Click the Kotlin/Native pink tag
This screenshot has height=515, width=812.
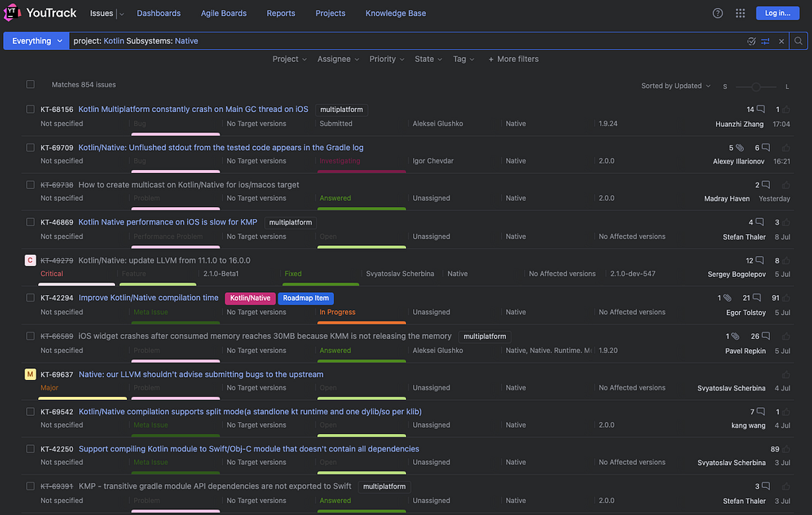250,298
